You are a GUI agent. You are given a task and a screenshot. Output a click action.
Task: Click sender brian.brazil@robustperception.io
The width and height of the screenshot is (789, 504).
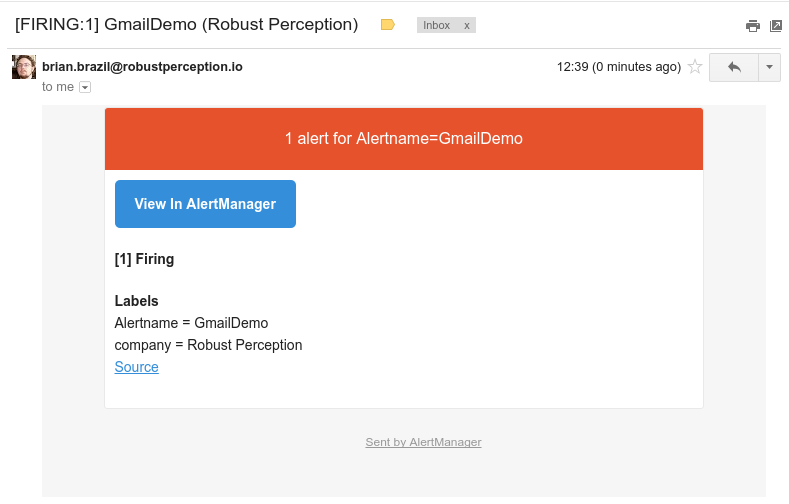(x=142, y=67)
